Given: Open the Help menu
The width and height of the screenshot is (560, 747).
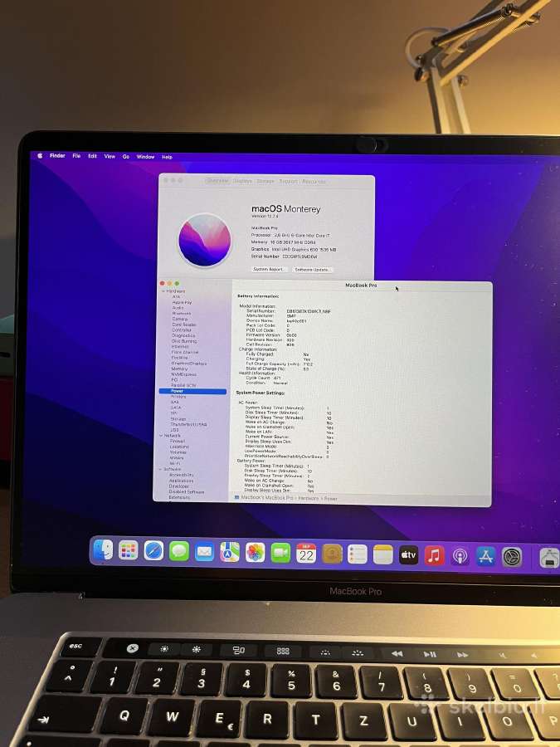Looking at the screenshot, I should click(x=167, y=157).
